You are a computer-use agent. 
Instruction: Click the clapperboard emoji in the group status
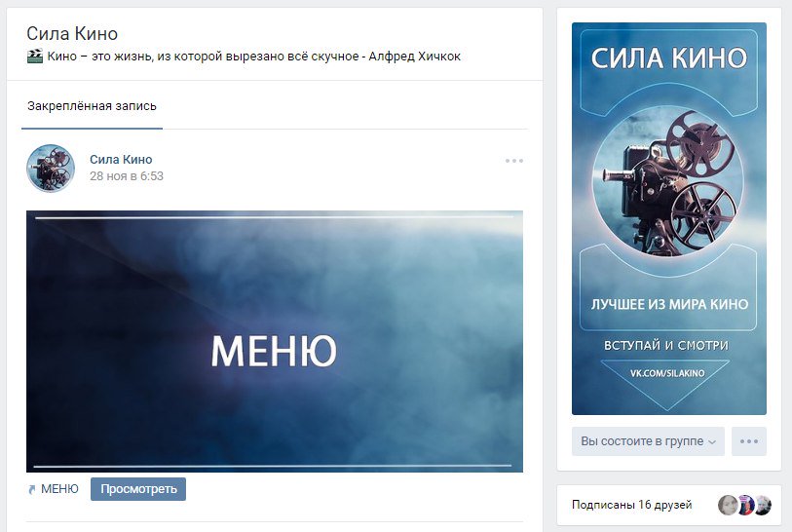pyautogui.click(x=35, y=57)
